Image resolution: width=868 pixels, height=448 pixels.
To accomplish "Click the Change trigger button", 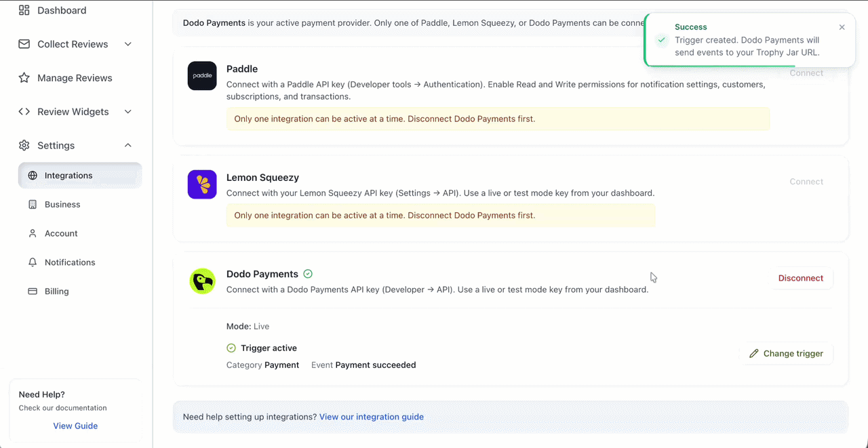I will (786, 354).
